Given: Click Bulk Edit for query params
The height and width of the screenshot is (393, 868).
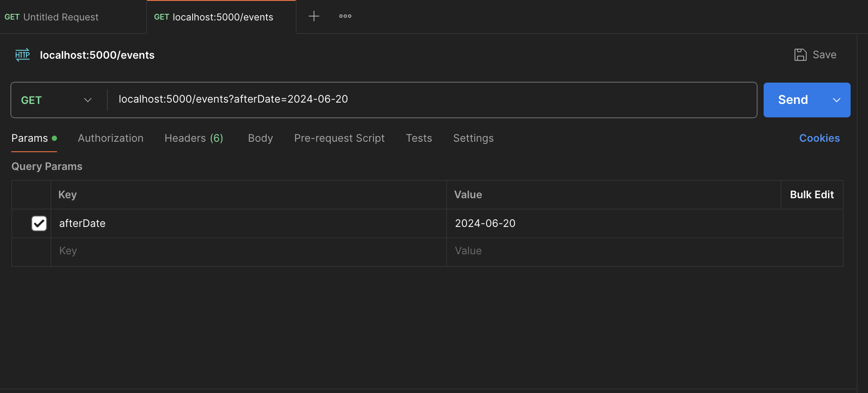Looking at the screenshot, I should [x=811, y=195].
